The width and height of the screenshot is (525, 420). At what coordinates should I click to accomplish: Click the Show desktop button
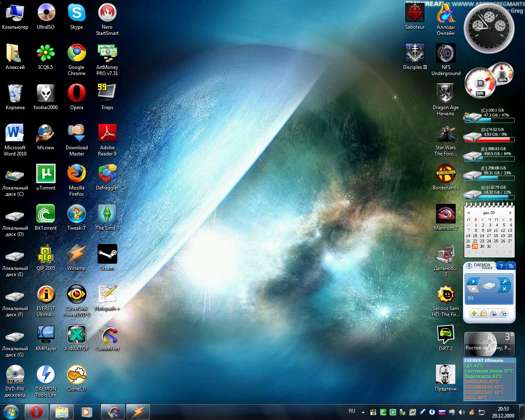click(522, 412)
